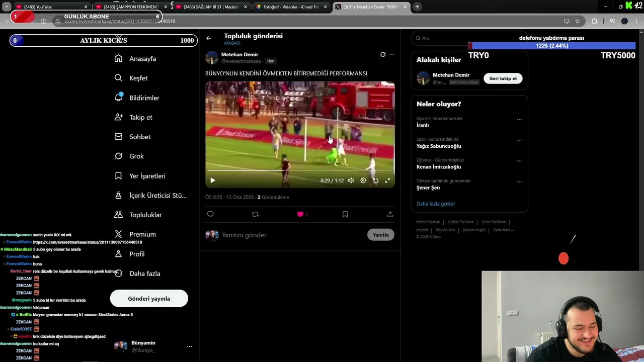Open browser extensions icon

(x=594, y=21)
